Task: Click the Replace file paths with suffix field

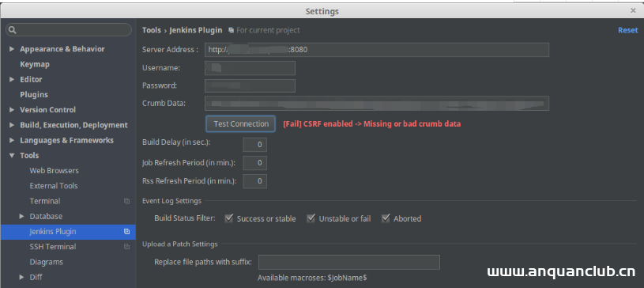Action: pos(349,262)
